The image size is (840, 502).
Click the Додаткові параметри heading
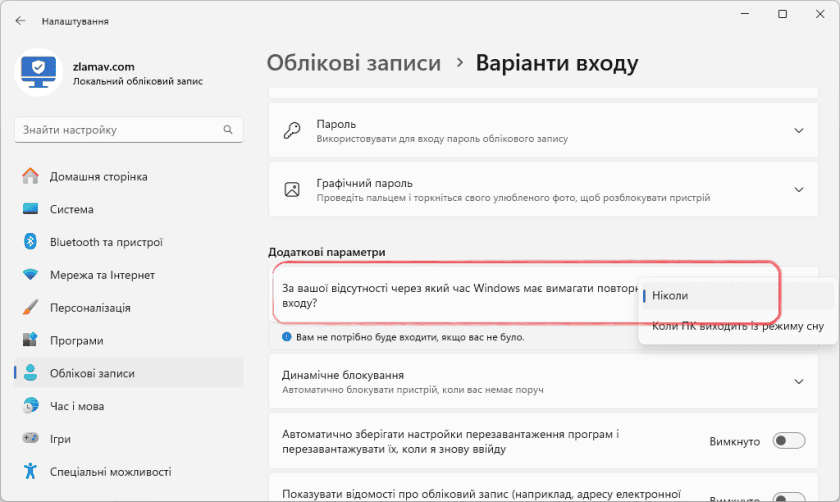(326, 252)
